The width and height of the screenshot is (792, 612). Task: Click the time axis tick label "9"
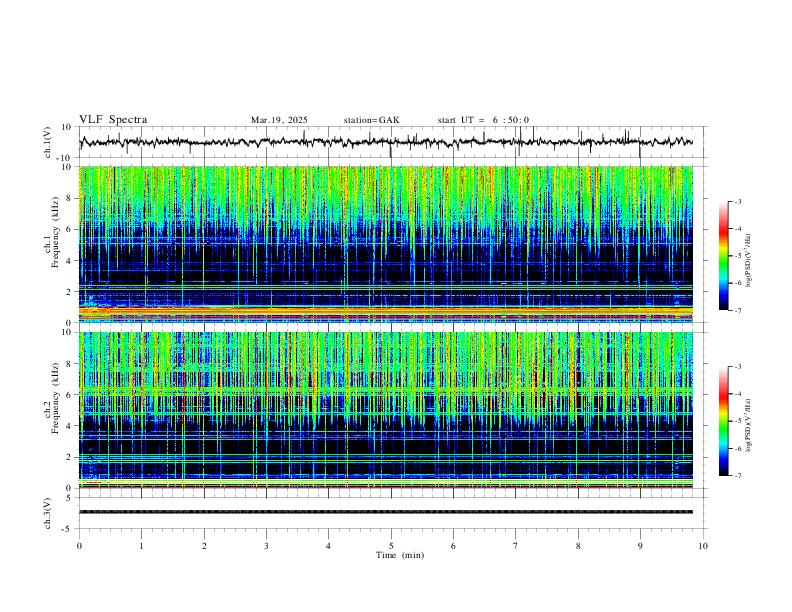point(640,546)
